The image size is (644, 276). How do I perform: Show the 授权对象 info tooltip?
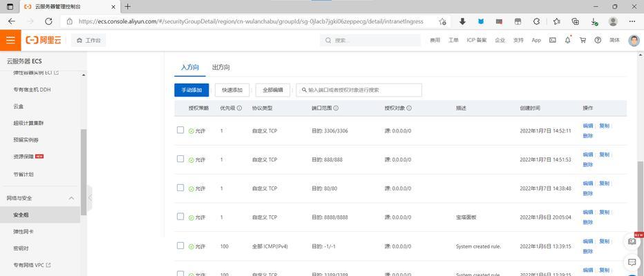(x=409, y=108)
